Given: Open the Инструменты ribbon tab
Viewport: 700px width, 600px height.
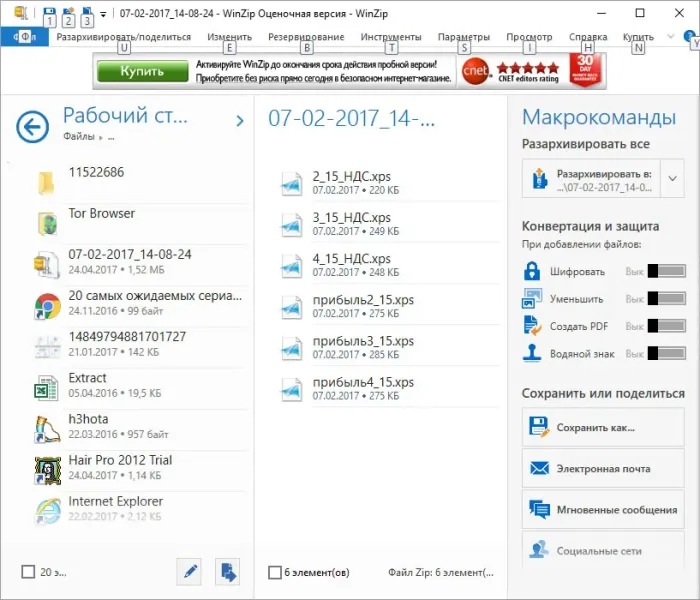Looking at the screenshot, I should click(391, 37).
